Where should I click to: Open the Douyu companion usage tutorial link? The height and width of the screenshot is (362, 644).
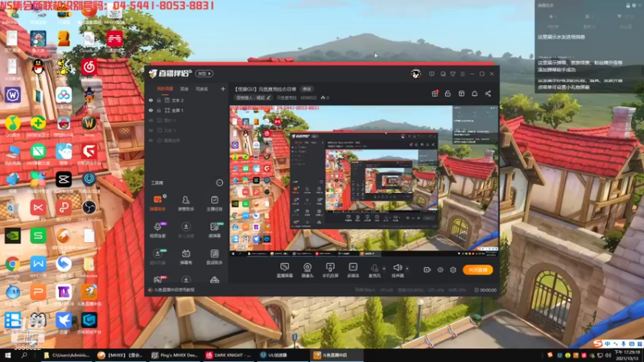[x=171, y=290]
